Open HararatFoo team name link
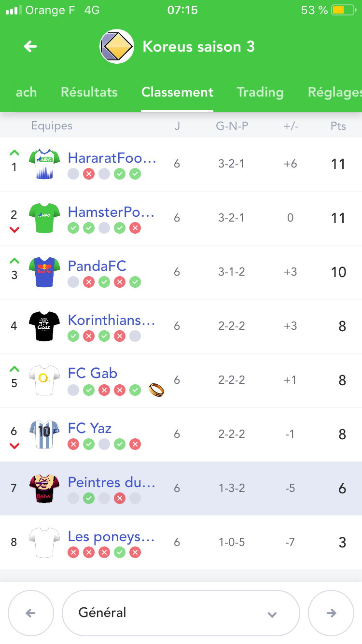Image resolution: width=362 pixels, height=644 pixels. click(112, 158)
